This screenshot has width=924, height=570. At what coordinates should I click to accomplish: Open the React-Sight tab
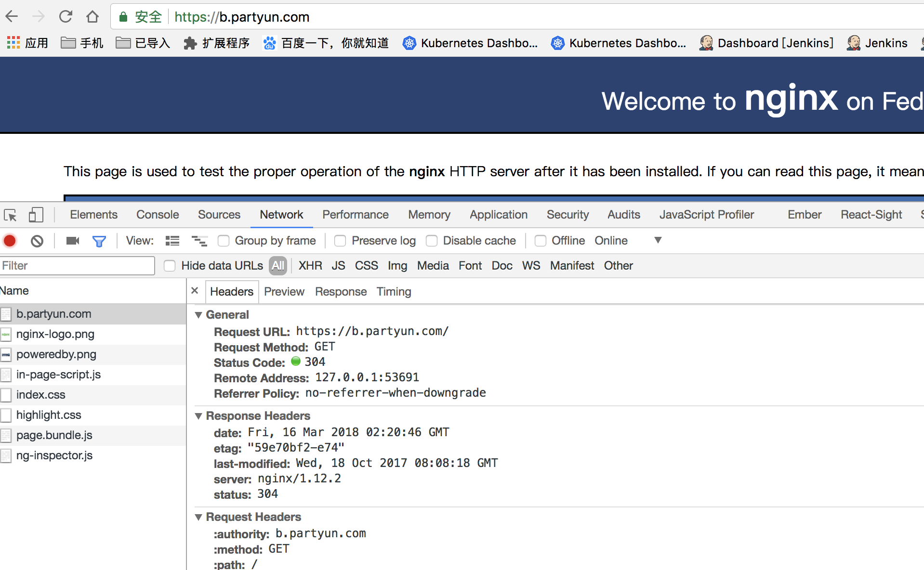click(x=871, y=215)
